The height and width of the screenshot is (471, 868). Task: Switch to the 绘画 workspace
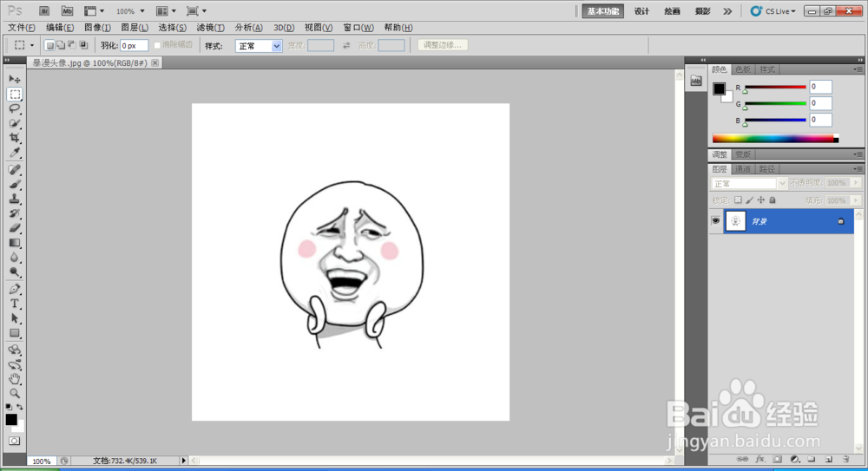[672, 11]
